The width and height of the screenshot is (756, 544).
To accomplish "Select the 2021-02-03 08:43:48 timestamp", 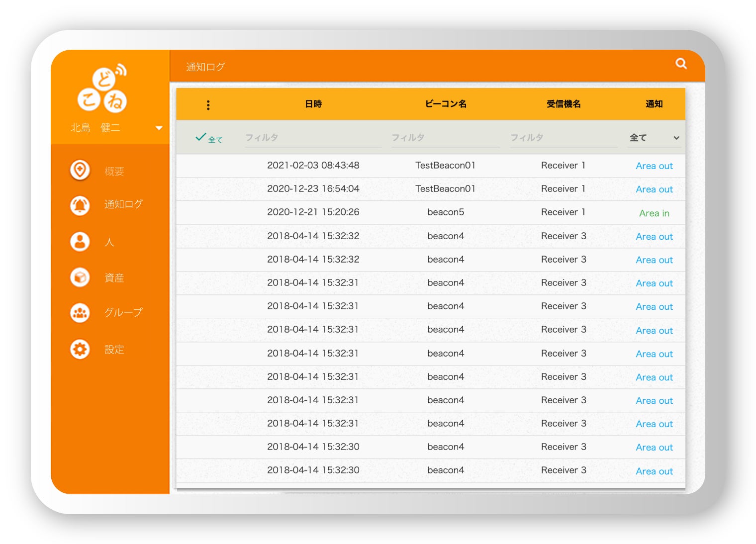I will (x=313, y=165).
